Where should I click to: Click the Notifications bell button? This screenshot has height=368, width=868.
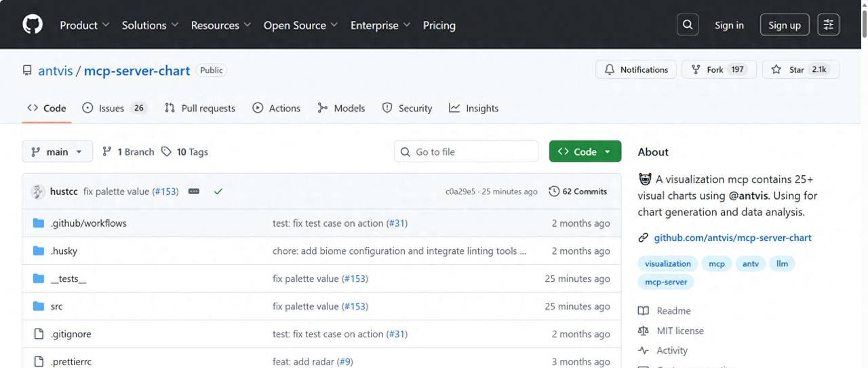click(x=636, y=70)
